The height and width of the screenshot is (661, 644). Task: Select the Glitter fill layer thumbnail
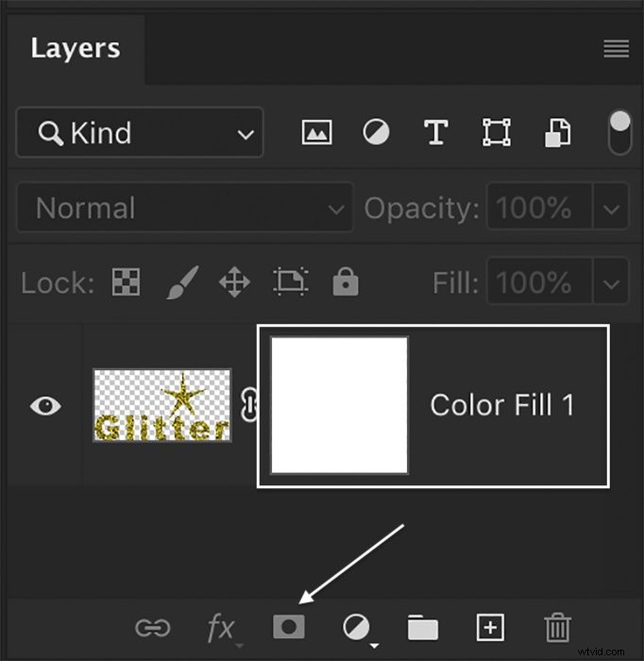[x=161, y=405]
